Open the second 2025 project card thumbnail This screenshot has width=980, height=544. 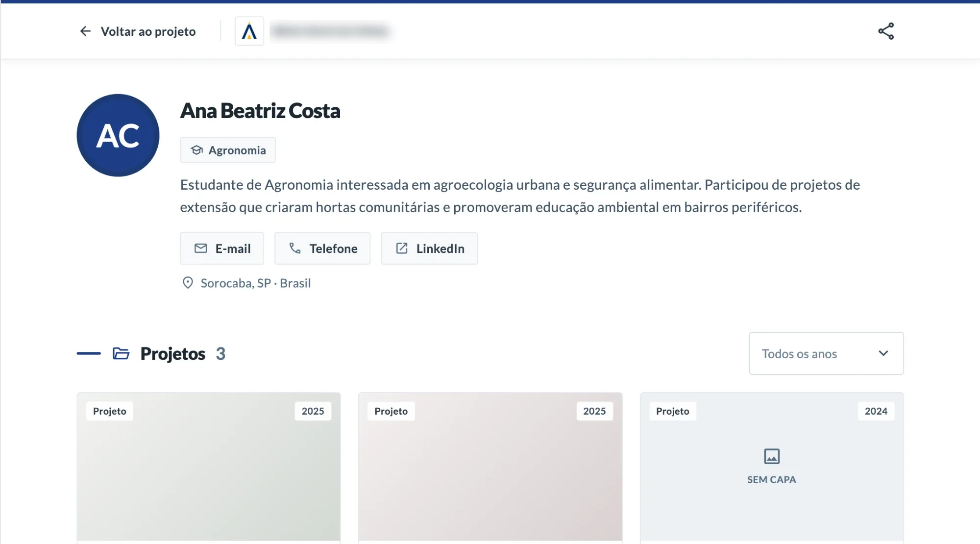click(490, 467)
